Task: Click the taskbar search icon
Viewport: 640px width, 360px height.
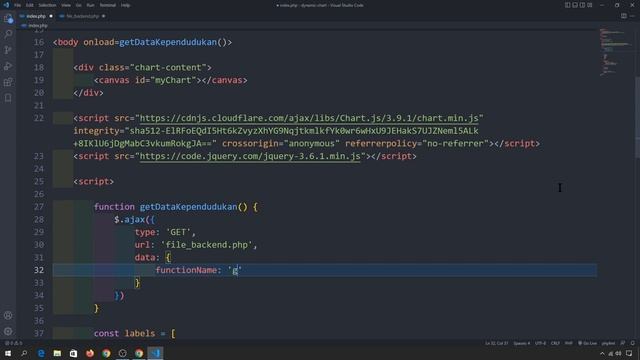Action: (x=24, y=353)
